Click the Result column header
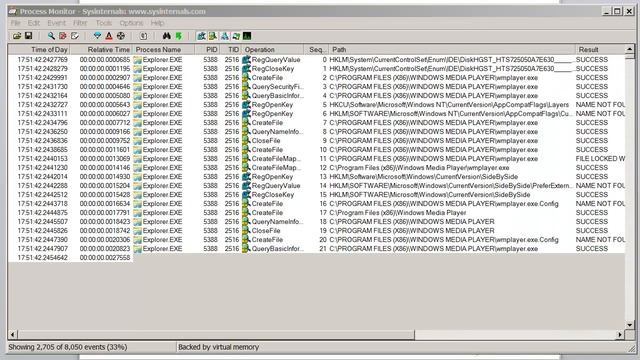 600,49
